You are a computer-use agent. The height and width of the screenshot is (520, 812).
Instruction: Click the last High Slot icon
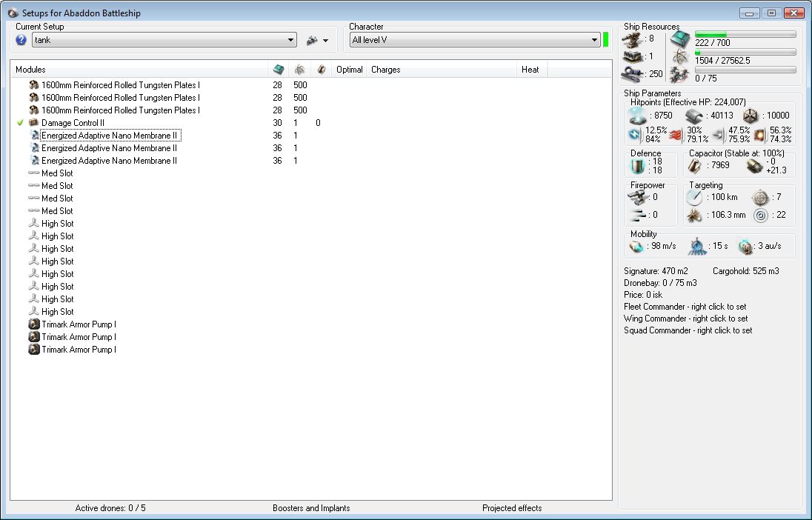[x=33, y=311]
